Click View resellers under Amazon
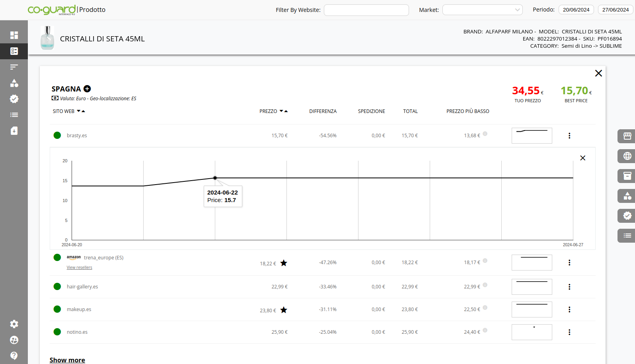The width and height of the screenshot is (635, 364). coord(79,268)
